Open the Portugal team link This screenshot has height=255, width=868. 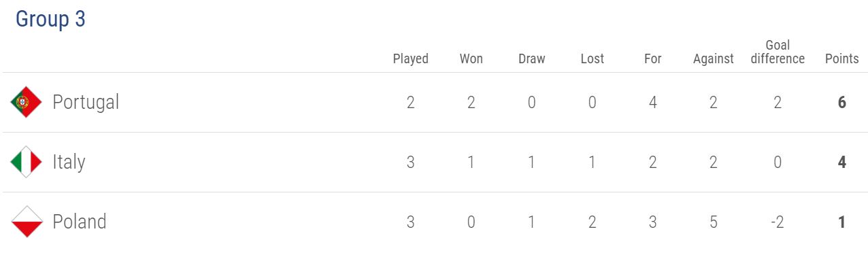pos(86,102)
